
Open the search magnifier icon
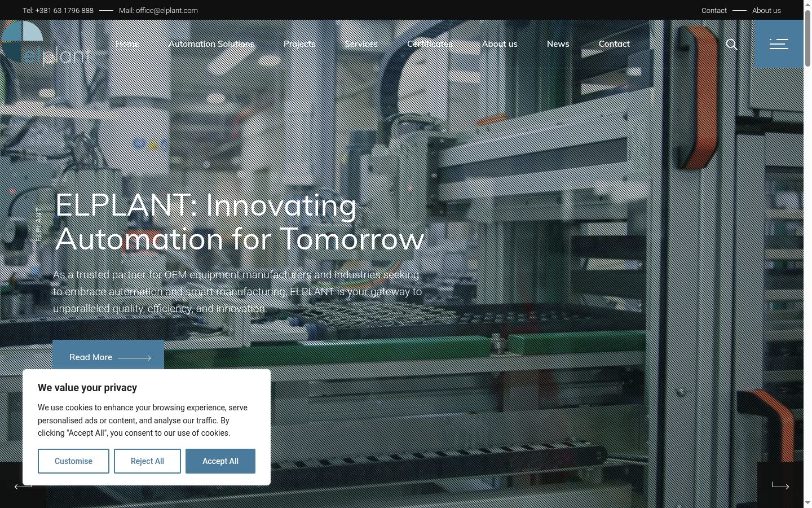tap(731, 44)
